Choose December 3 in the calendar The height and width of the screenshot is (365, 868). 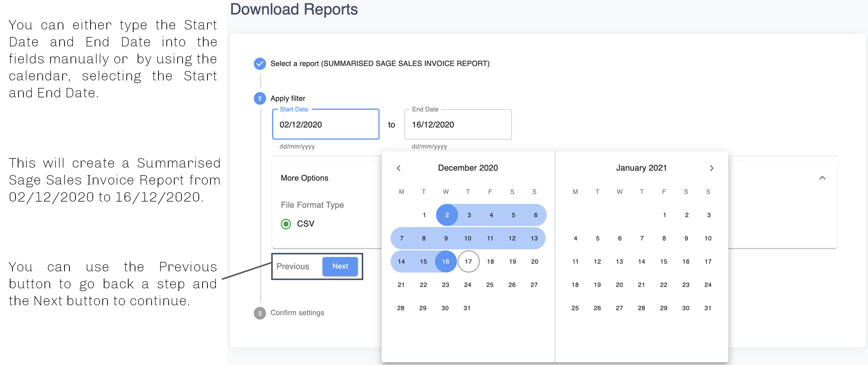pyautogui.click(x=469, y=215)
